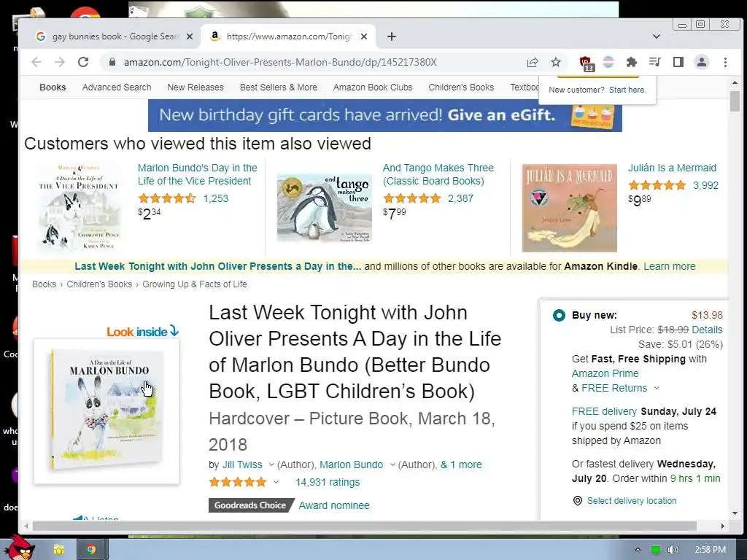This screenshot has width=747, height=560.
Task: Expand the Jill Twiss author dropdown
Action: pos(271,464)
